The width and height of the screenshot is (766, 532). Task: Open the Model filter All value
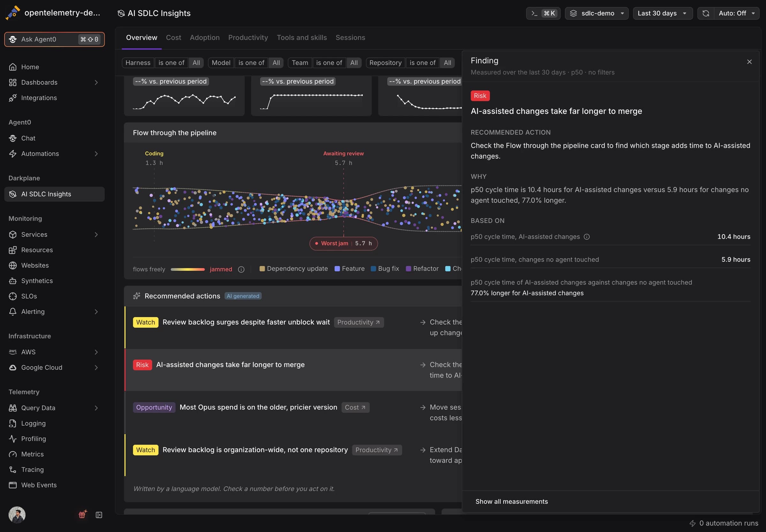[x=276, y=63]
